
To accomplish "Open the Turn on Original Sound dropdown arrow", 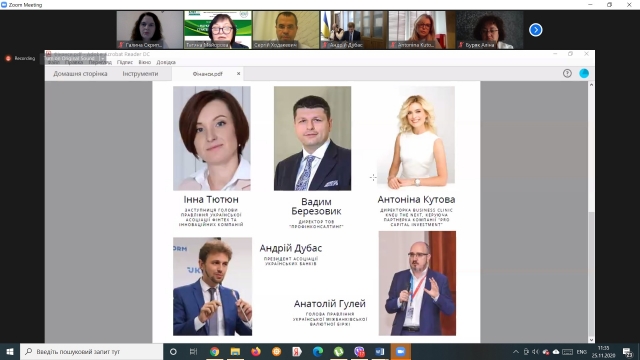I will [102, 58].
